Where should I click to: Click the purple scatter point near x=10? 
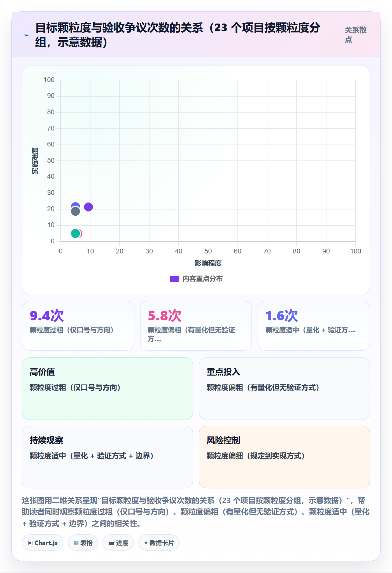coord(88,207)
